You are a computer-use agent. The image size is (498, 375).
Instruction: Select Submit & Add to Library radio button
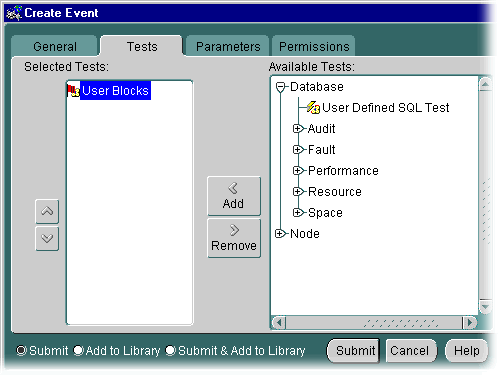click(170, 351)
